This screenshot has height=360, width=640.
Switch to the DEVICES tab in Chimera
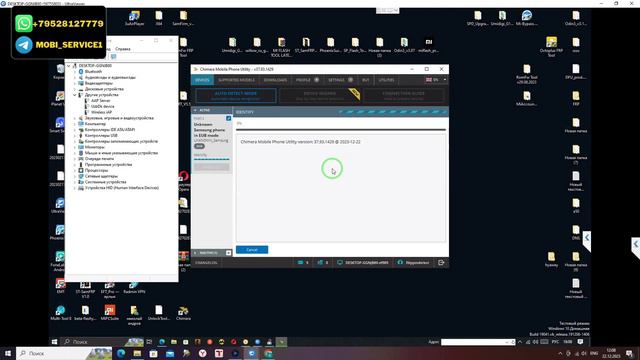click(202, 80)
